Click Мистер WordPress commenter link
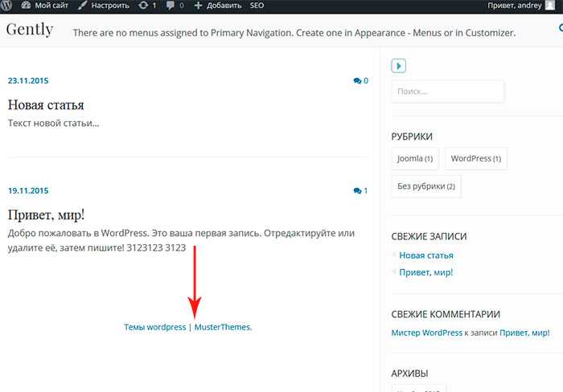Screen dimensions: 563x392 click(427, 333)
